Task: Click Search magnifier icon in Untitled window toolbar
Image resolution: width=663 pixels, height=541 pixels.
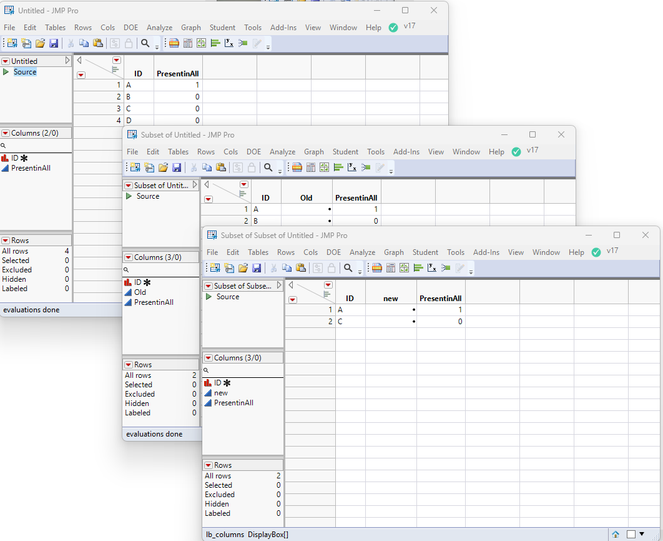Action: pos(145,43)
